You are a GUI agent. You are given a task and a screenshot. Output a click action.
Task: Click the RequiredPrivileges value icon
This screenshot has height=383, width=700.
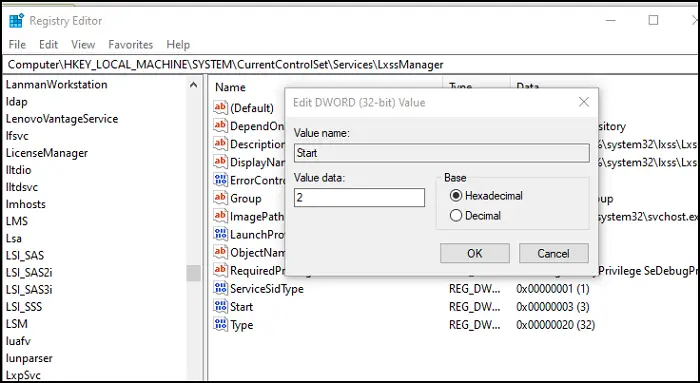pos(220,270)
